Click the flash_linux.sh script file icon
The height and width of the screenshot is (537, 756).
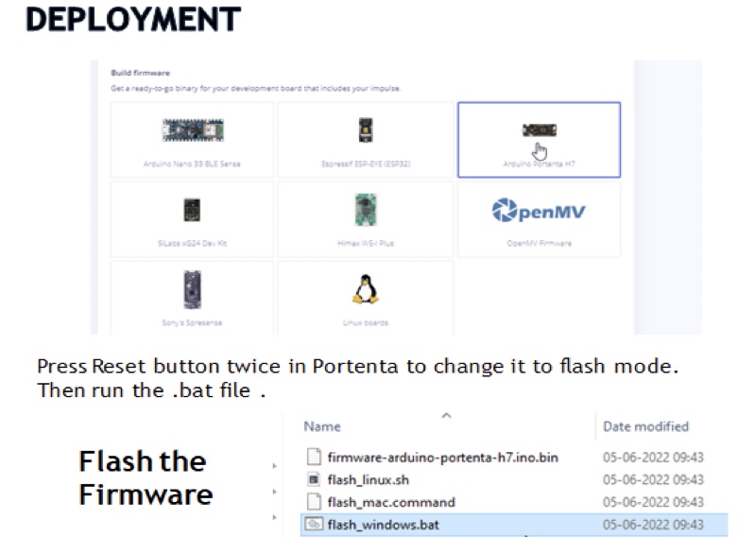314,479
